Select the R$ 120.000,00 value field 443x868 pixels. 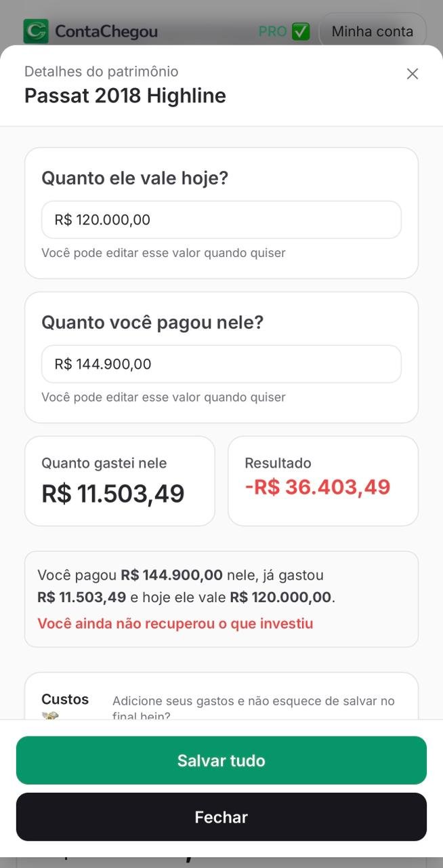tap(221, 219)
